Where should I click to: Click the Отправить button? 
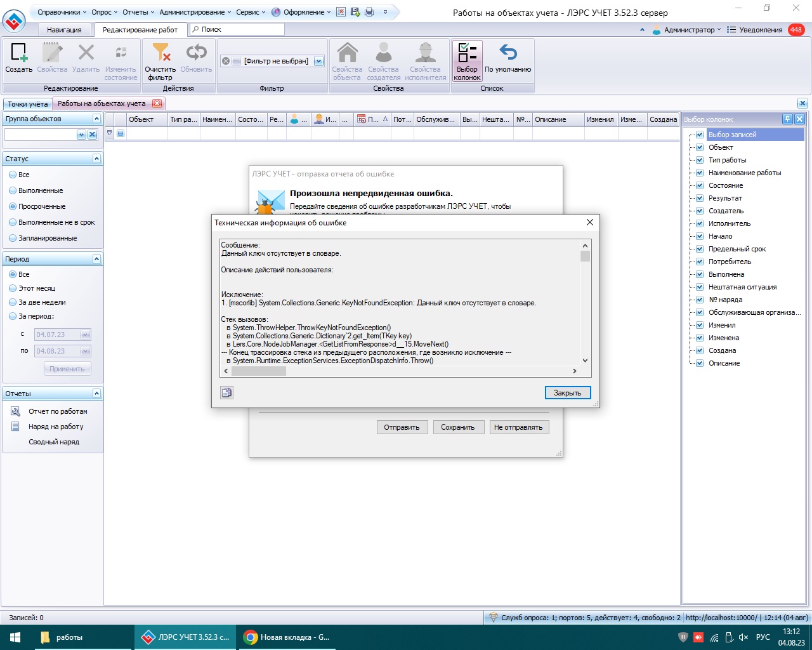pyautogui.click(x=402, y=427)
